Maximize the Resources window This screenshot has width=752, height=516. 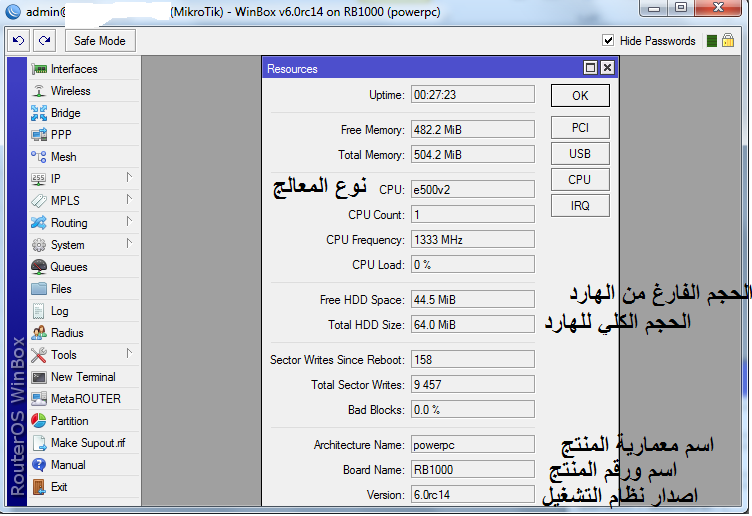591,68
